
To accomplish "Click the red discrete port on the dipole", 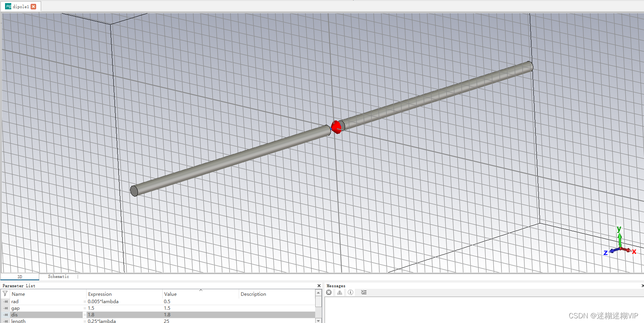I will point(336,127).
